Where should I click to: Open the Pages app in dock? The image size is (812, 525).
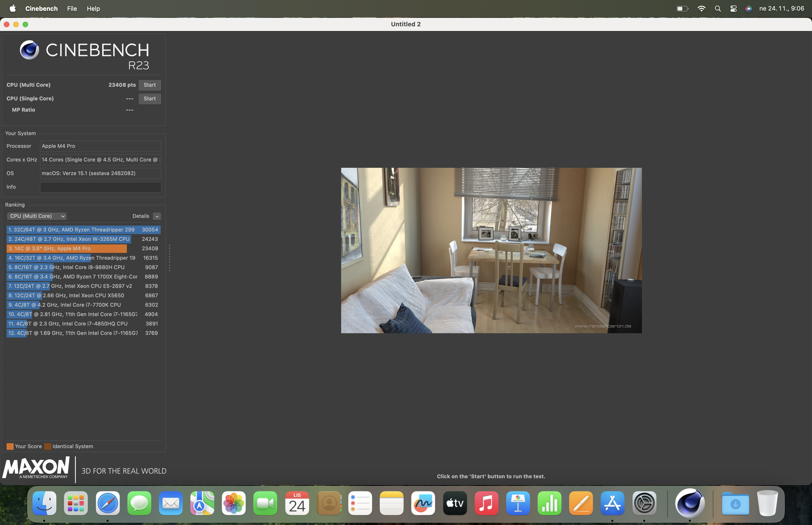(581, 503)
